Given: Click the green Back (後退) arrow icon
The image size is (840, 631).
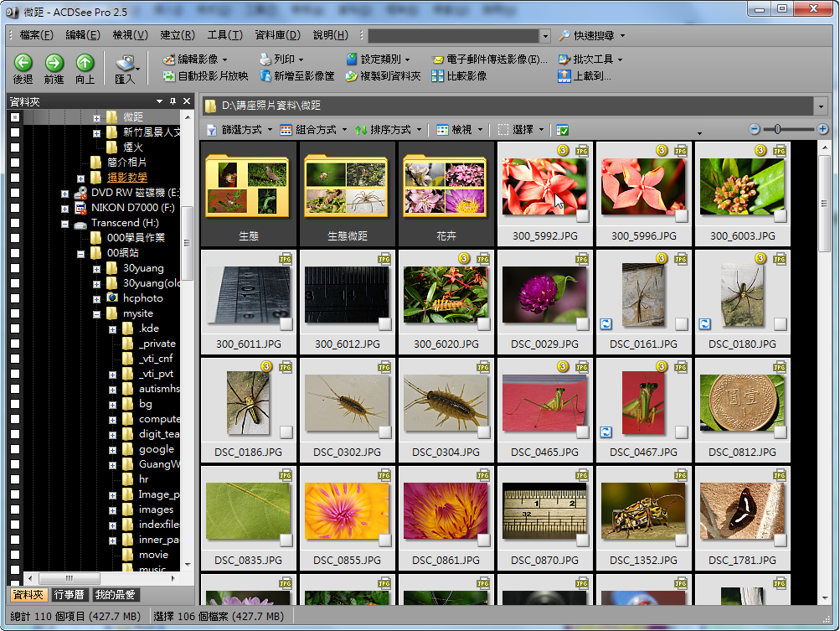Looking at the screenshot, I should (x=23, y=63).
